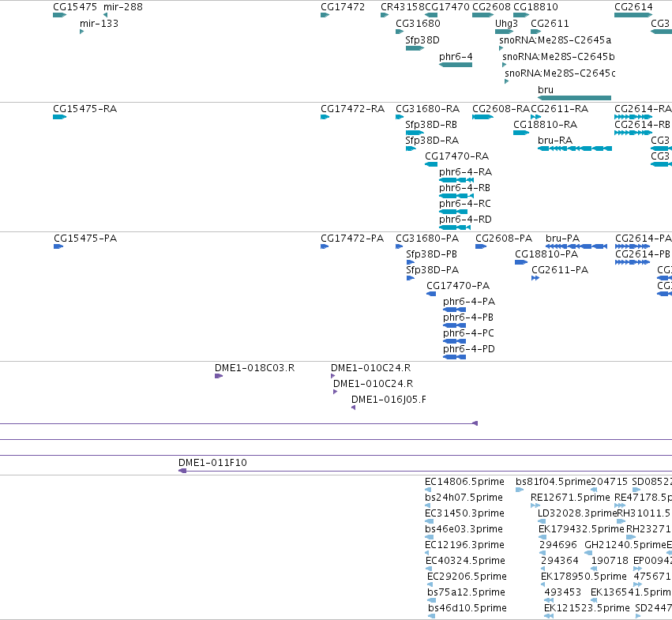672x620 pixels.
Task: Click the bru-PA protein glyph
Action: (x=576, y=246)
